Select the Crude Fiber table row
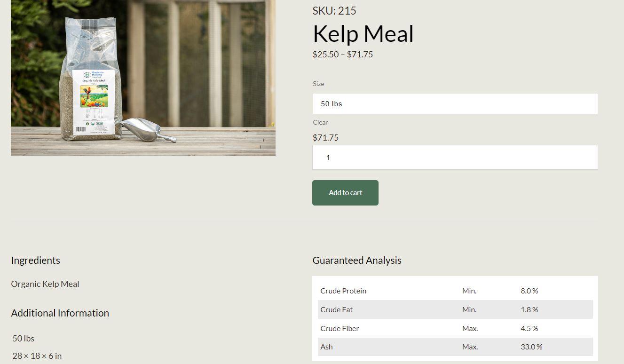624x364 pixels. (455, 328)
